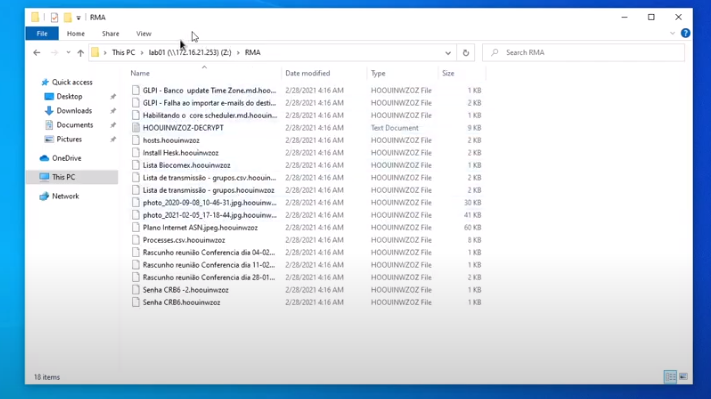Click the folder icon in the title bar
This screenshot has width=711, height=399.
(x=35, y=18)
